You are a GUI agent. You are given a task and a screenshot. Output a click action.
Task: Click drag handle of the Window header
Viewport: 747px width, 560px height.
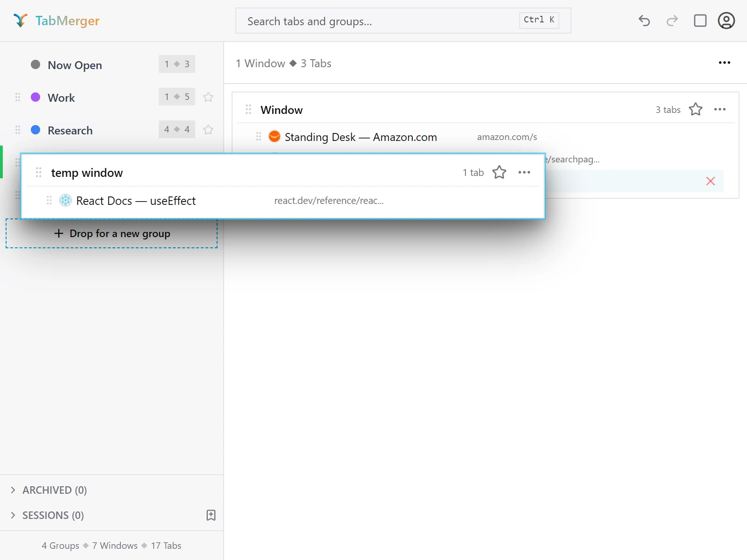248,109
